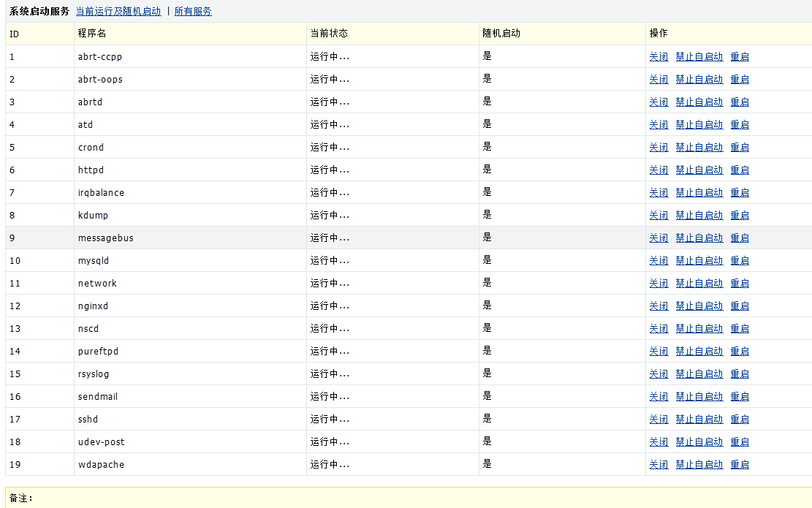Click 禁止自启动 for abrt-oops
Image resolution: width=812 pixels, height=508 pixels.
[699, 79]
